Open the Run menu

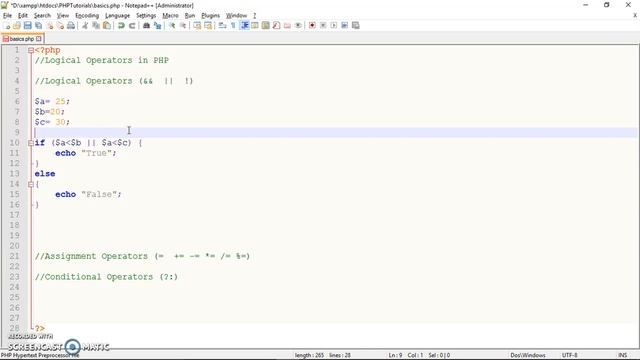click(x=190, y=16)
